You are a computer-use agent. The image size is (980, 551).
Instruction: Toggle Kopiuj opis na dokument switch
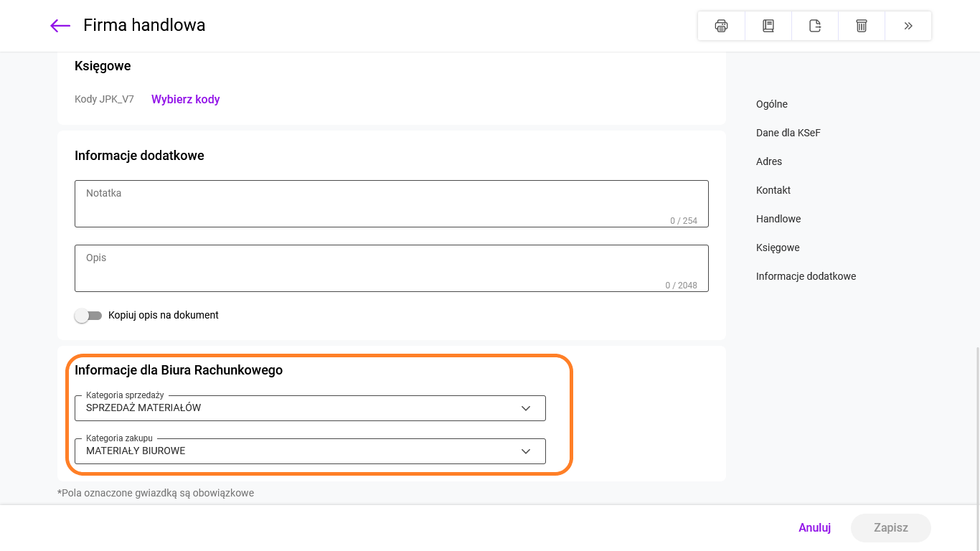88,316
